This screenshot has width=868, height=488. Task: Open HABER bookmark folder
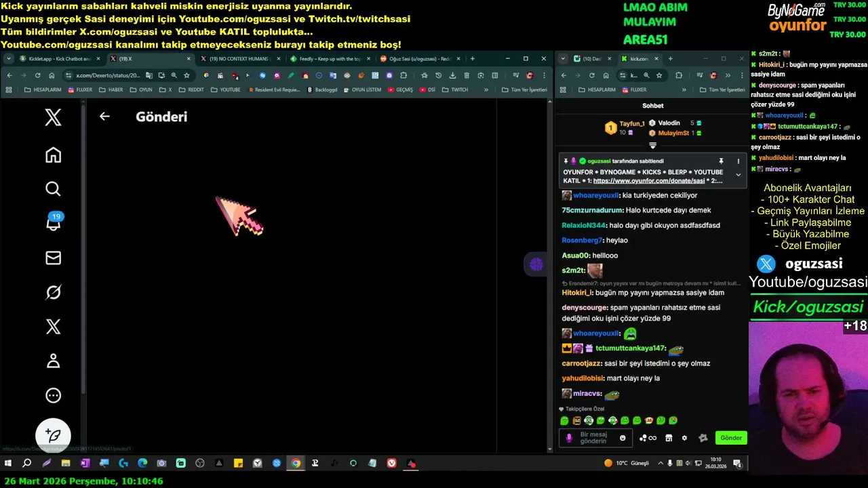pos(111,89)
